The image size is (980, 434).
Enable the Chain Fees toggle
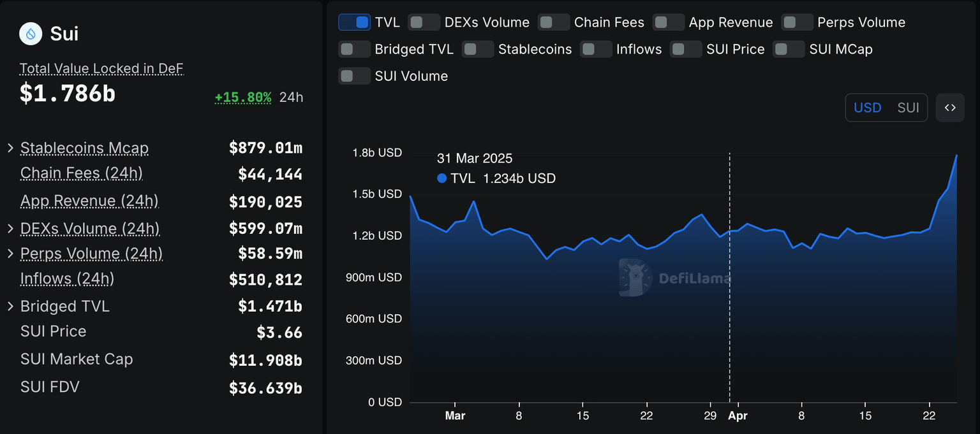tap(553, 22)
